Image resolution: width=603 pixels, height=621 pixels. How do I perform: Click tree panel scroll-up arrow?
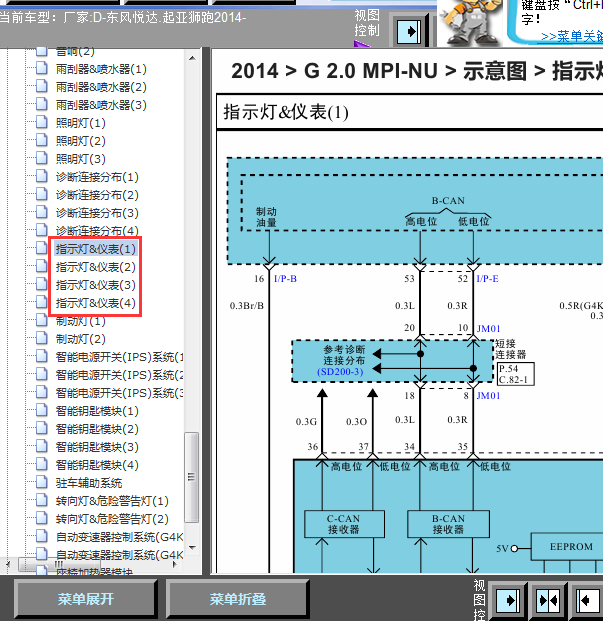192,58
